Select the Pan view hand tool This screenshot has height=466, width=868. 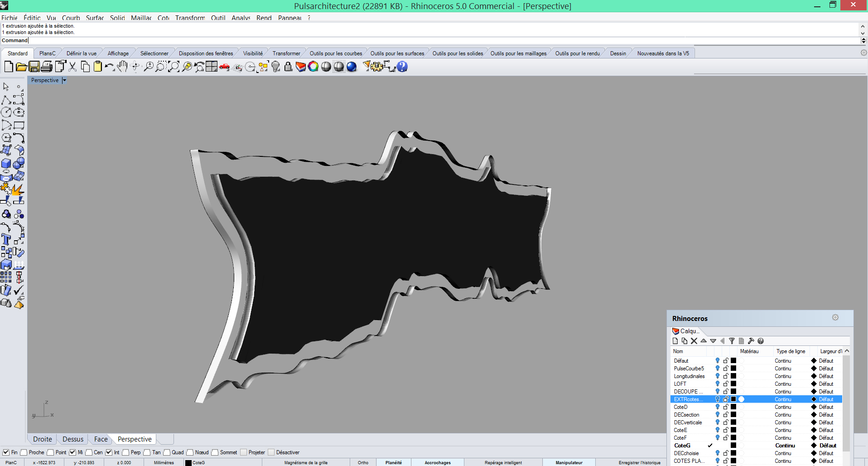pos(122,67)
